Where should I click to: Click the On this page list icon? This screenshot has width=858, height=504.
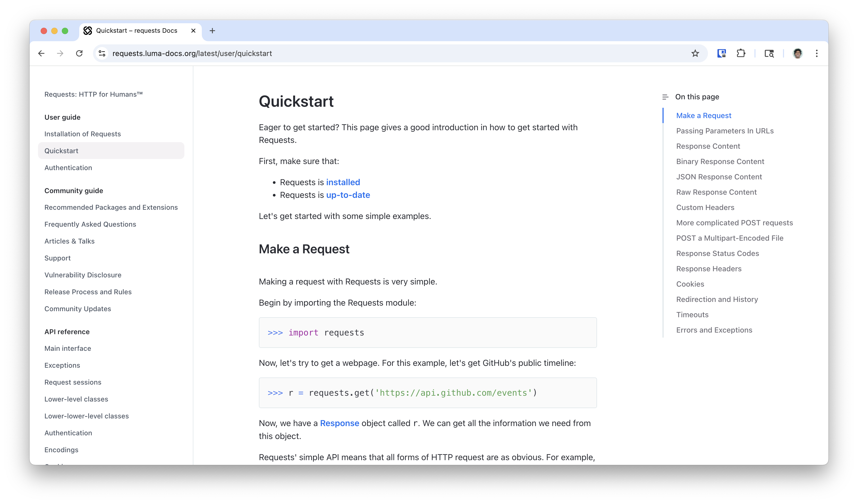(x=665, y=97)
